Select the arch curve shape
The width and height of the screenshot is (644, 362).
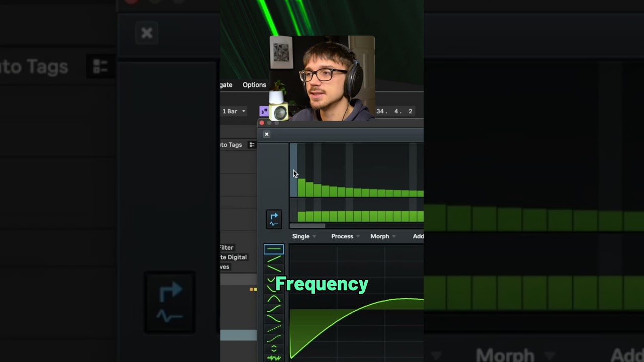(274, 299)
